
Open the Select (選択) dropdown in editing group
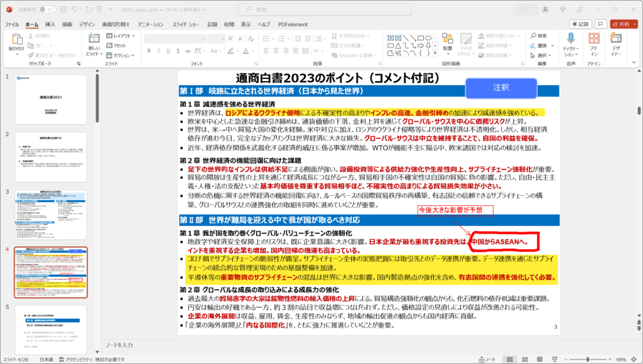click(541, 55)
